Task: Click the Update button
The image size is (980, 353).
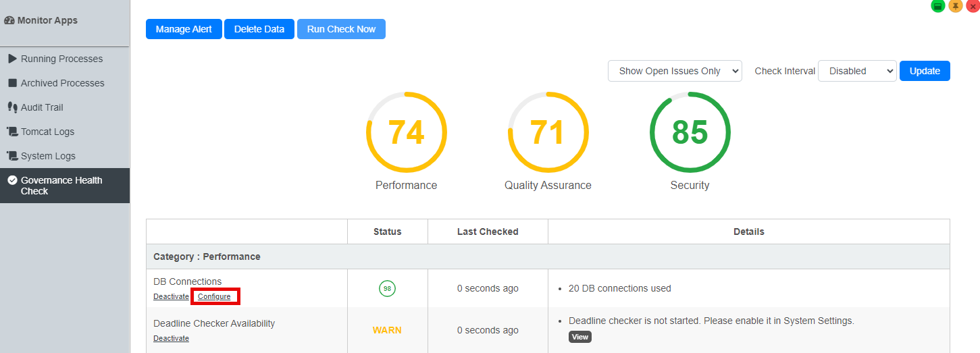Action: click(x=925, y=71)
